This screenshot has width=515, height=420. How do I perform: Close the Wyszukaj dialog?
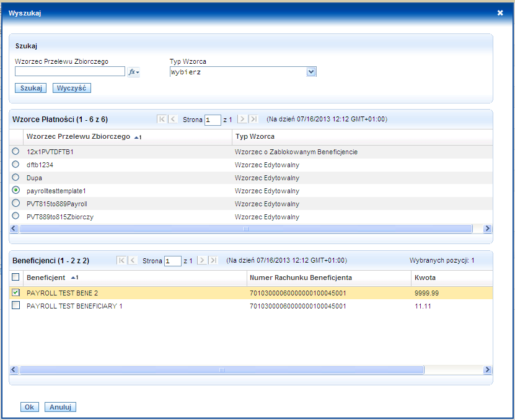pos(500,13)
